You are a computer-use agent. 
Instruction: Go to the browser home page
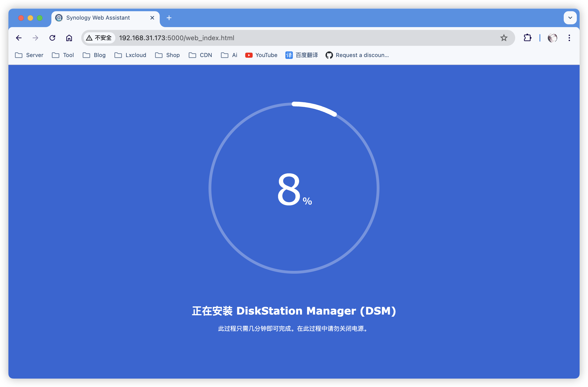(69, 38)
